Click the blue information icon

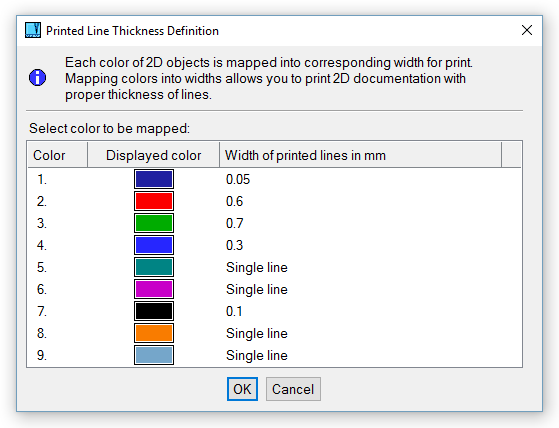37,78
